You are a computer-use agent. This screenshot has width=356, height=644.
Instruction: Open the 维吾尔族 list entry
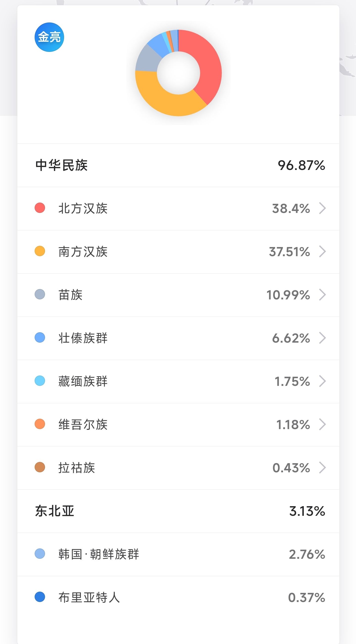click(83, 424)
